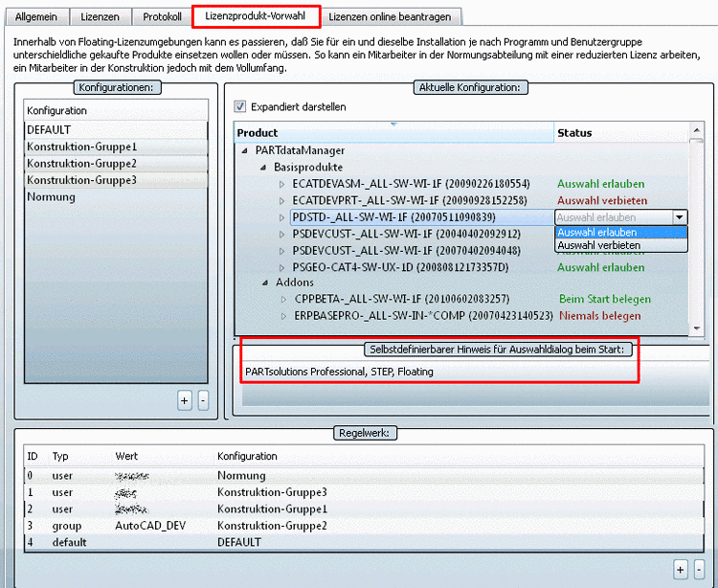Select Konstruktion-Gruppe2 in Konfigurationen list
The width and height of the screenshot is (718, 588).
pyautogui.click(x=116, y=164)
